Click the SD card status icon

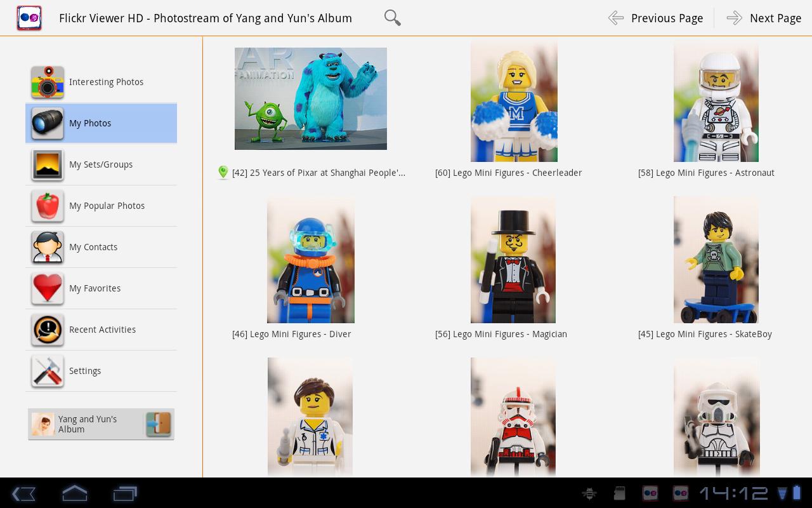pos(620,493)
